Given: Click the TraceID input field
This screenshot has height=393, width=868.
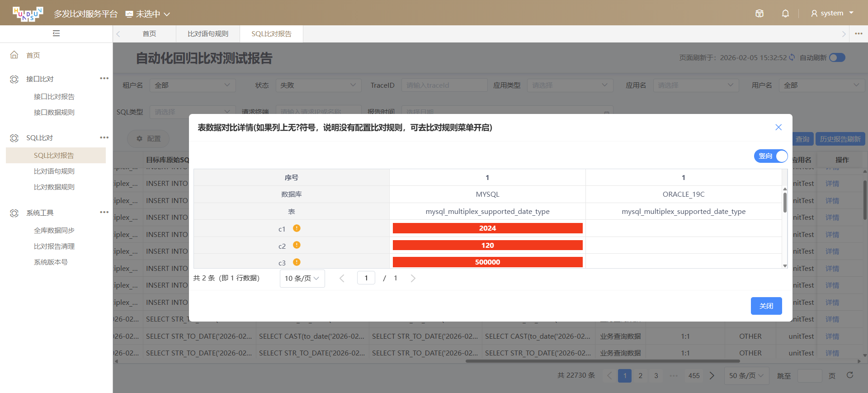Looking at the screenshot, I should point(444,85).
